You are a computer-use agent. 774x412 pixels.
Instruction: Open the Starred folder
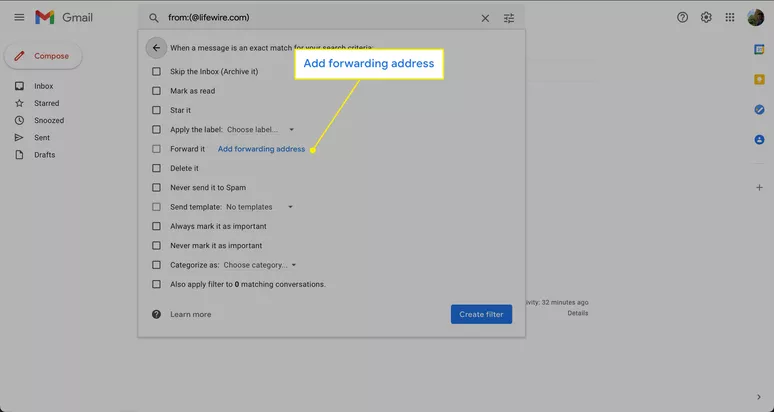pyautogui.click(x=46, y=103)
